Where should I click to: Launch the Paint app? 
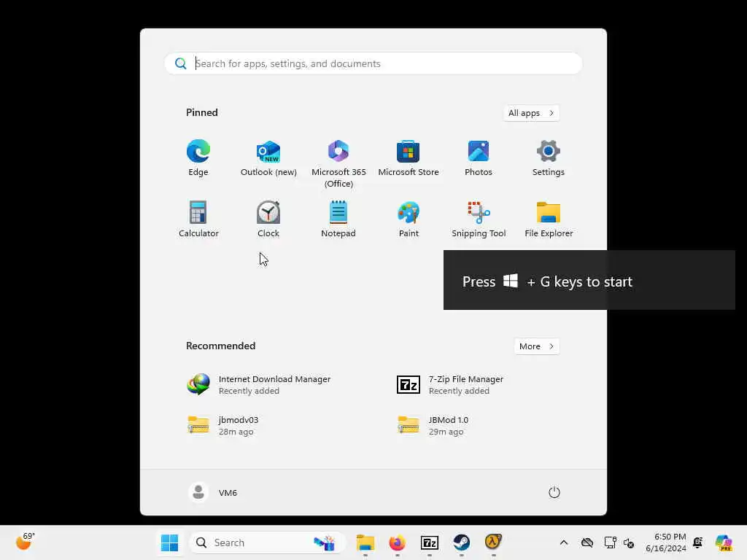(409, 219)
